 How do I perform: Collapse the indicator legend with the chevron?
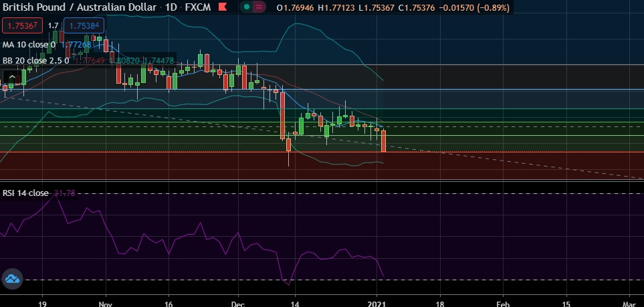pos(12,78)
